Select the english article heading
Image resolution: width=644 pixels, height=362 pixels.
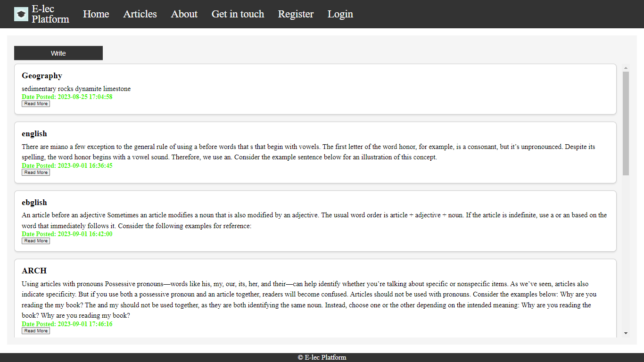tap(34, 134)
